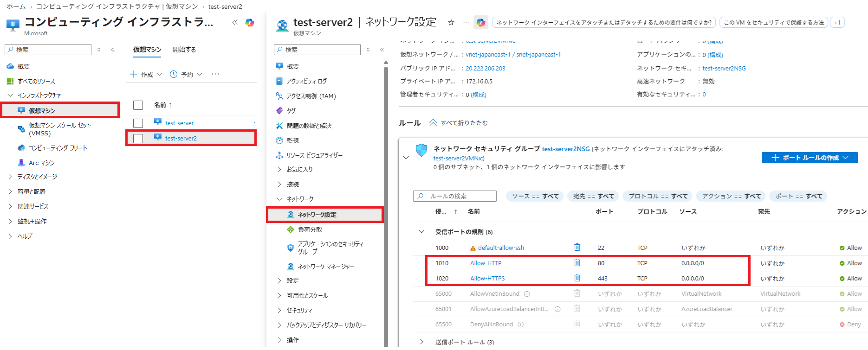Check the test-server2 row checkbox
The image size is (868, 350).
coord(138,138)
